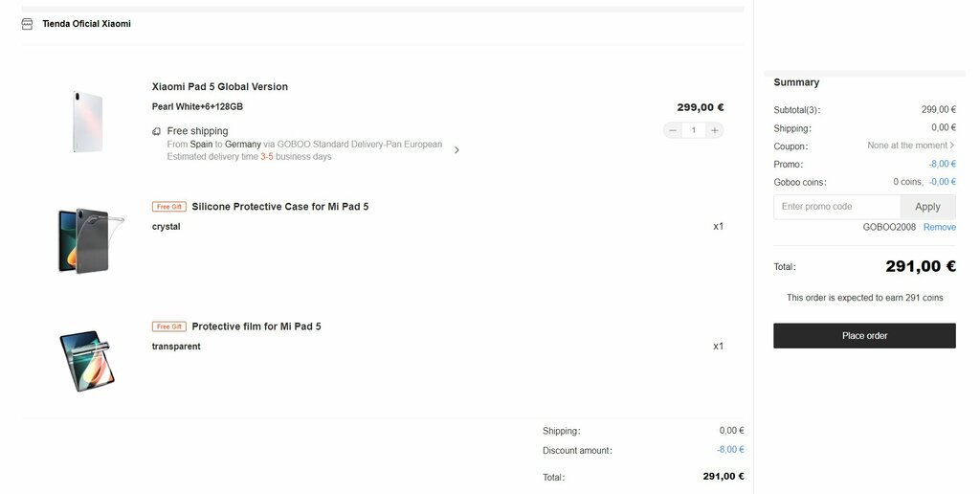980x494 pixels.
Task: Decrease Xiaomi Pad 5 quantity with minus
Action: click(x=673, y=130)
